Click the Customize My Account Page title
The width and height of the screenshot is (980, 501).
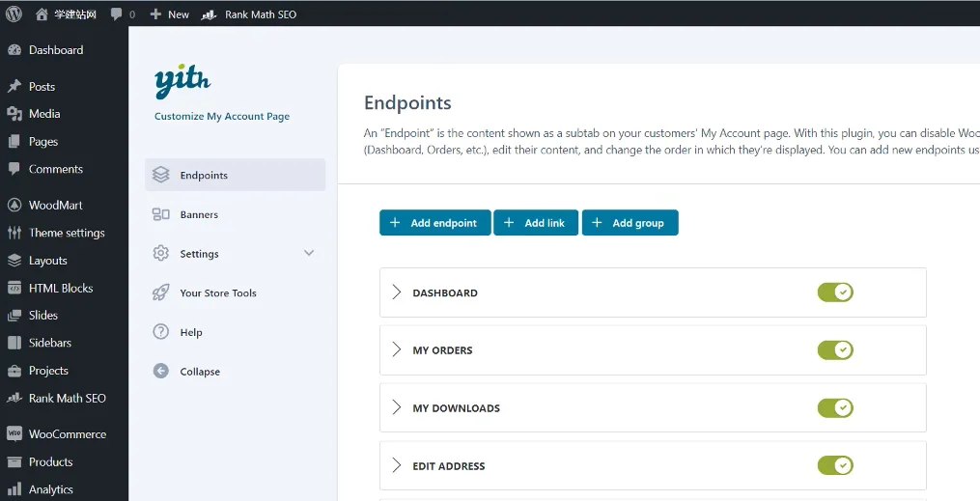click(222, 116)
